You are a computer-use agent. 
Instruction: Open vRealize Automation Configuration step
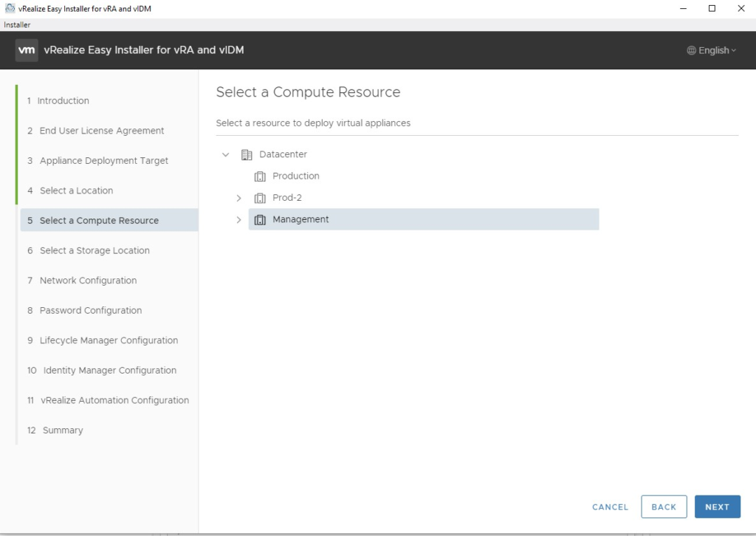point(108,399)
